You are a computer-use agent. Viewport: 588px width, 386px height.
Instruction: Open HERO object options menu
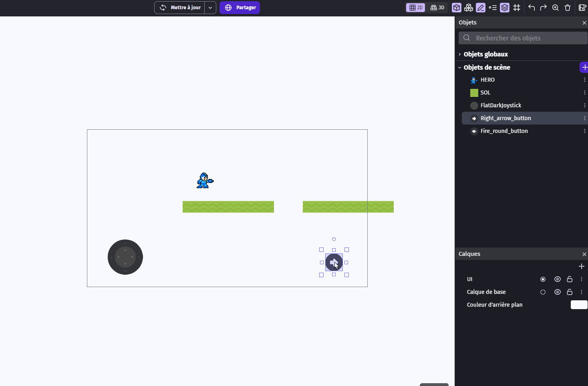(585, 80)
